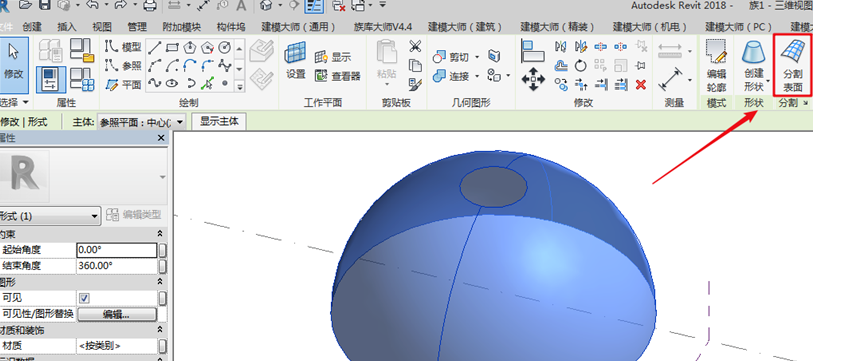Viewport: 848px width, 361px height.
Task: Click the Copy tool overlapping circles icon
Action: [561, 84]
